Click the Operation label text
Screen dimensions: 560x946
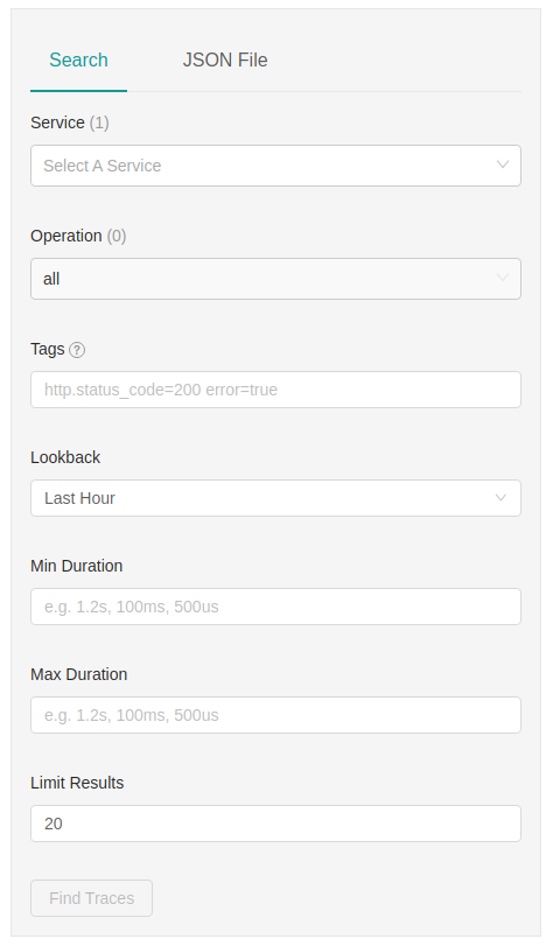coord(66,236)
